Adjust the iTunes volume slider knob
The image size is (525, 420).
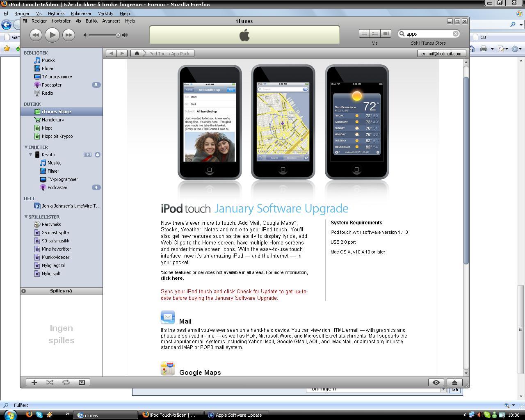tap(118, 35)
